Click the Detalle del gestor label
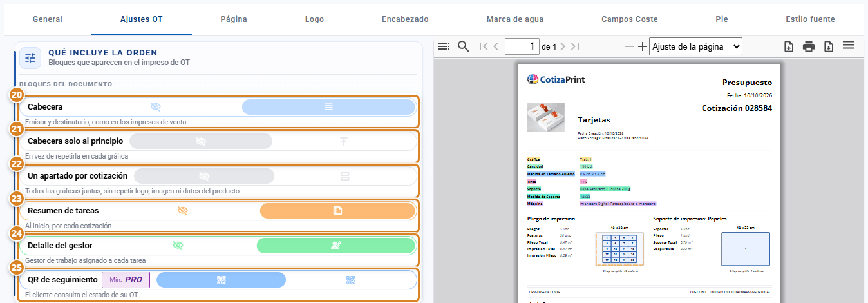868x303 pixels. 60,246
